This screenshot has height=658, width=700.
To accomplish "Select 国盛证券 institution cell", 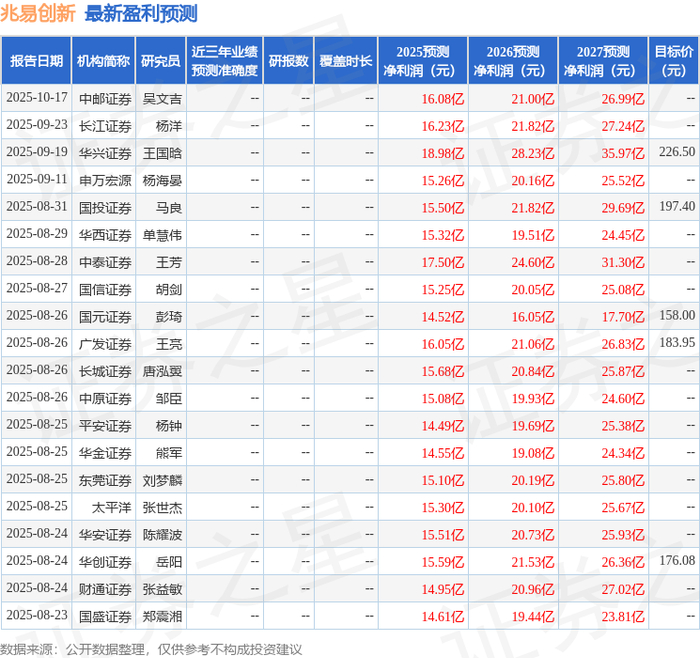I will [x=105, y=616].
